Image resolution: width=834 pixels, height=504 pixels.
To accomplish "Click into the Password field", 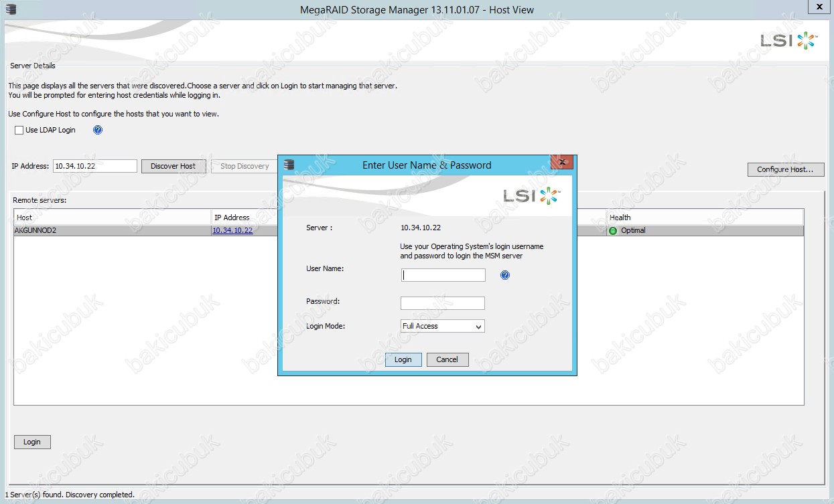I will coord(442,303).
